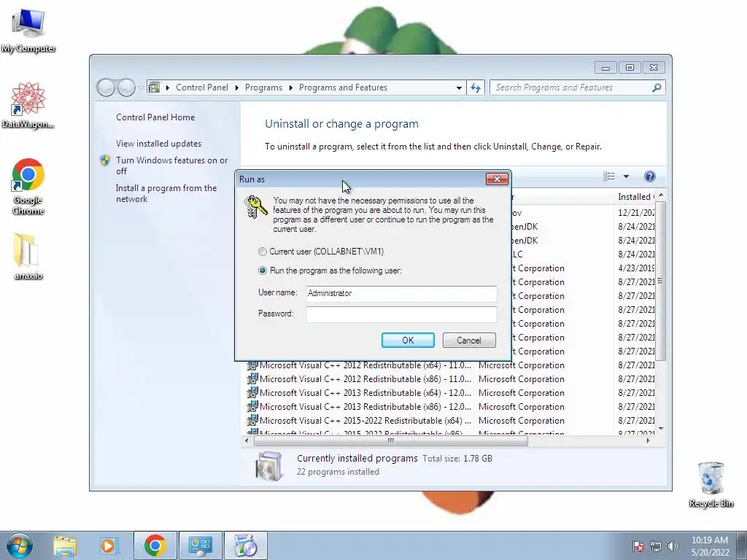Open the arraxiio folder on desktop
The width and height of the screenshot is (747, 560).
pos(28,256)
